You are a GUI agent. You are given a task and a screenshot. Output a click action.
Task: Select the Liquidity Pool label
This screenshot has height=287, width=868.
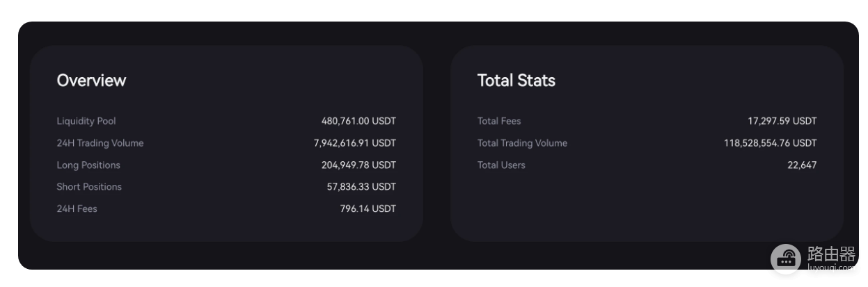(x=86, y=121)
